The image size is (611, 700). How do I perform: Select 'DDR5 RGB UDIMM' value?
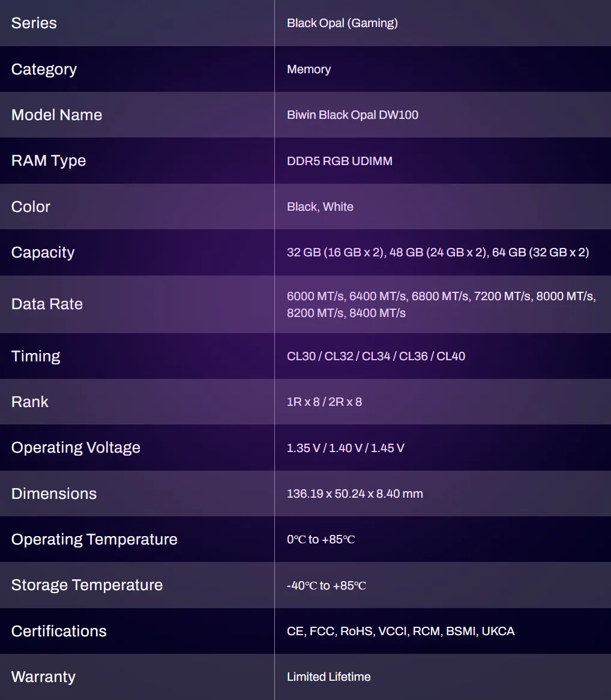[340, 161]
